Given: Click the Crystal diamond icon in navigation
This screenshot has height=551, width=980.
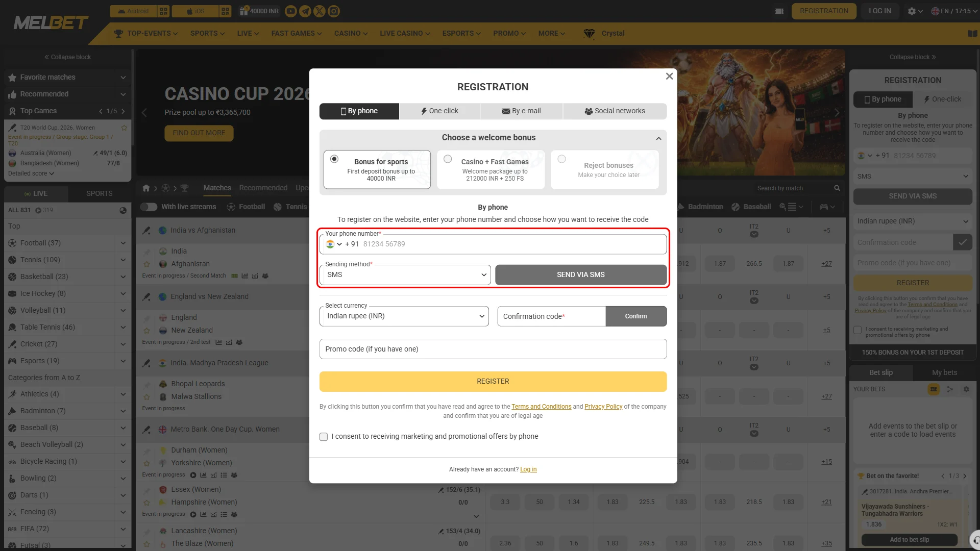Looking at the screenshot, I should (589, 33).
